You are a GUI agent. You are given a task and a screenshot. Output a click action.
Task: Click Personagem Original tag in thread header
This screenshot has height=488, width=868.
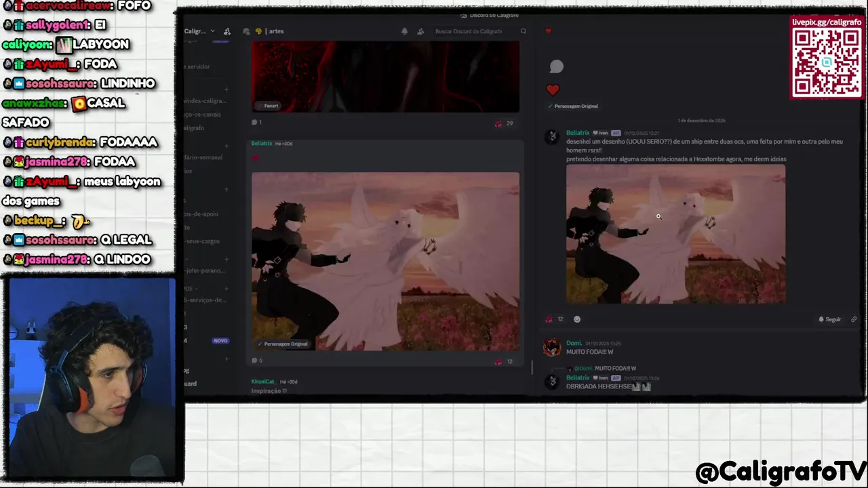coord(573,106)
